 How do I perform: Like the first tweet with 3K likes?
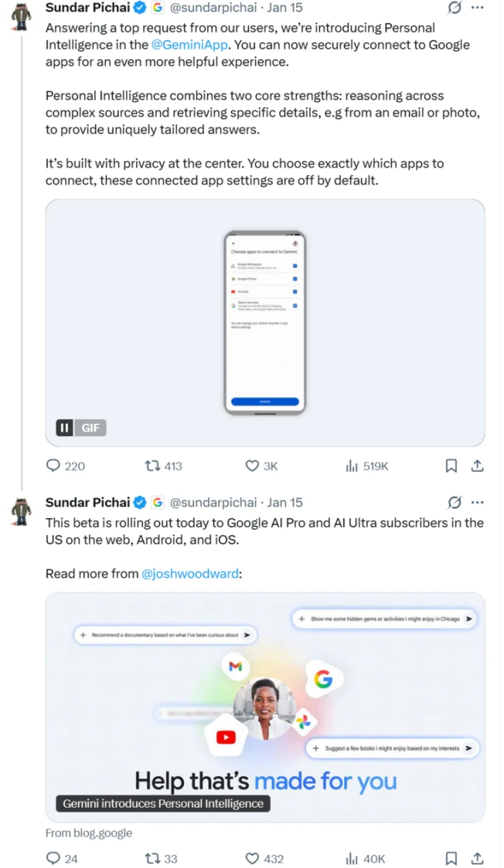252,466
